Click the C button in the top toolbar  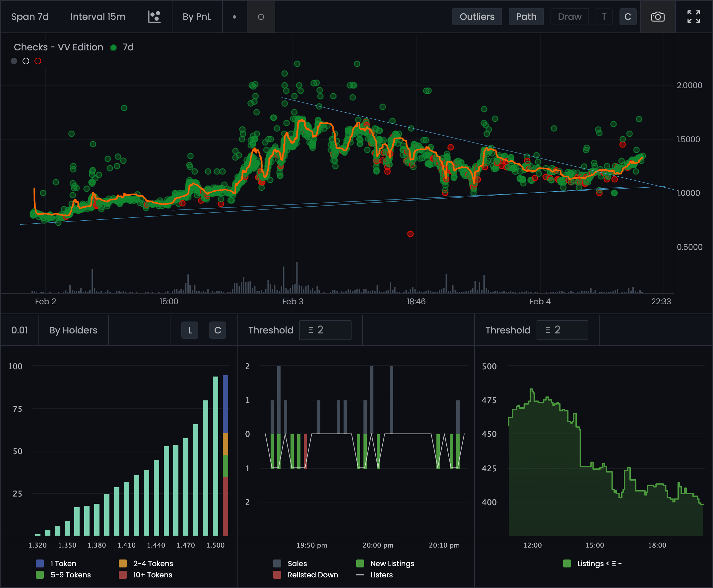627,17
